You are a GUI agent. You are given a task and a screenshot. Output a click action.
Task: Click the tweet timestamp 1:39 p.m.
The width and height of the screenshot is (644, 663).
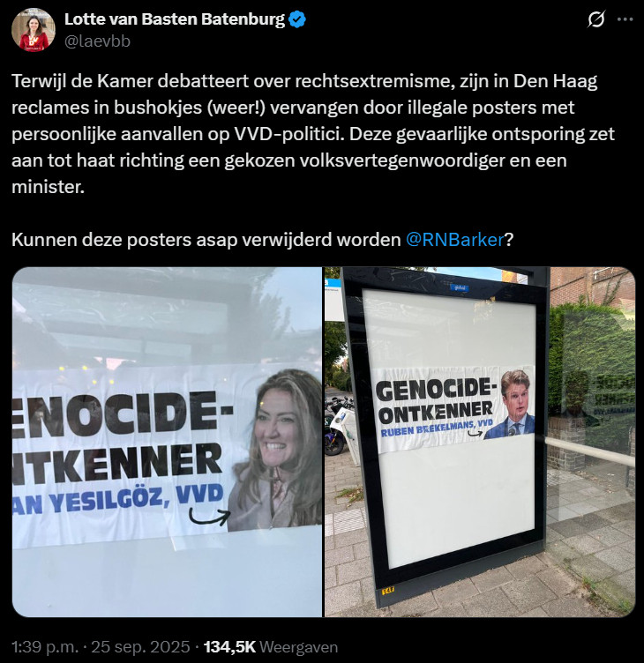(45, 647)
